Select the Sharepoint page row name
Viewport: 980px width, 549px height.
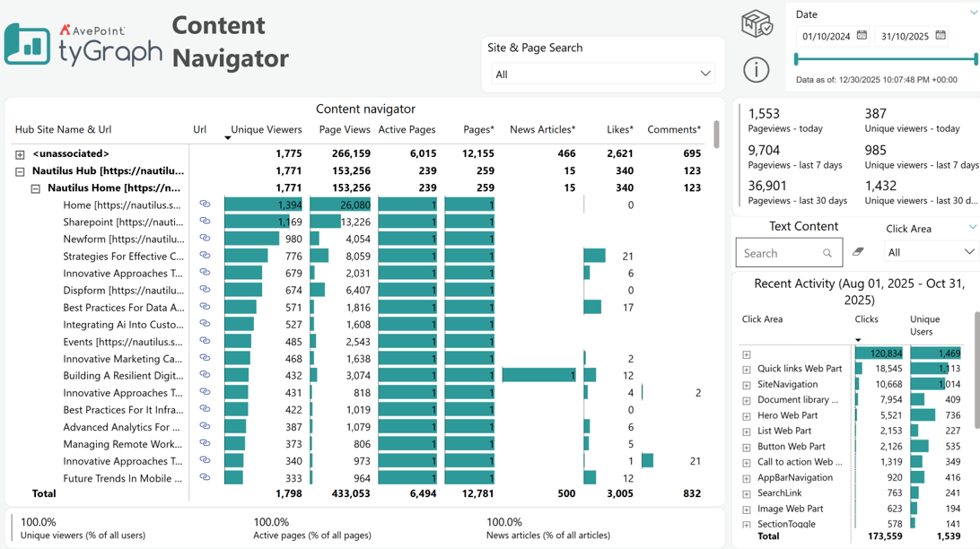tap(123, 222)
